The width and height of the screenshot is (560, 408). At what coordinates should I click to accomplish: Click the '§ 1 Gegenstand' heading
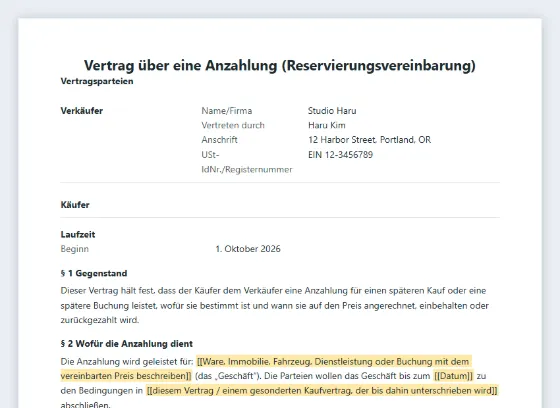[94, 273]
